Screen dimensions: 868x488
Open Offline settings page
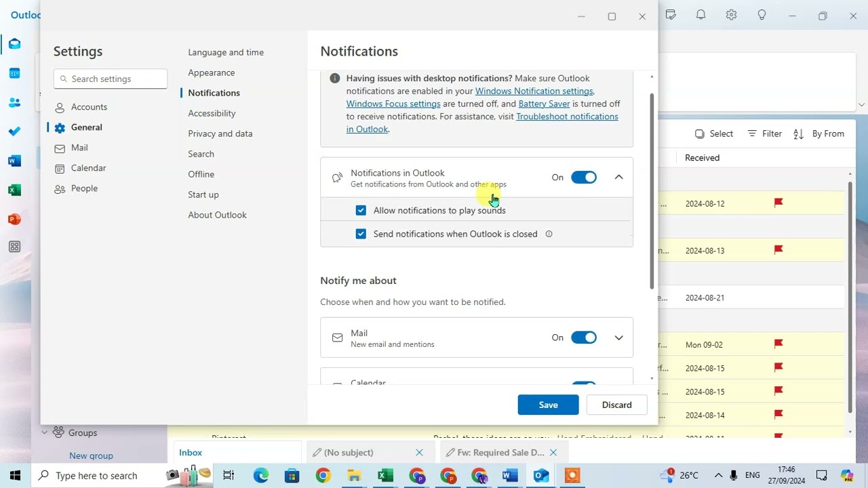(201, 174)
